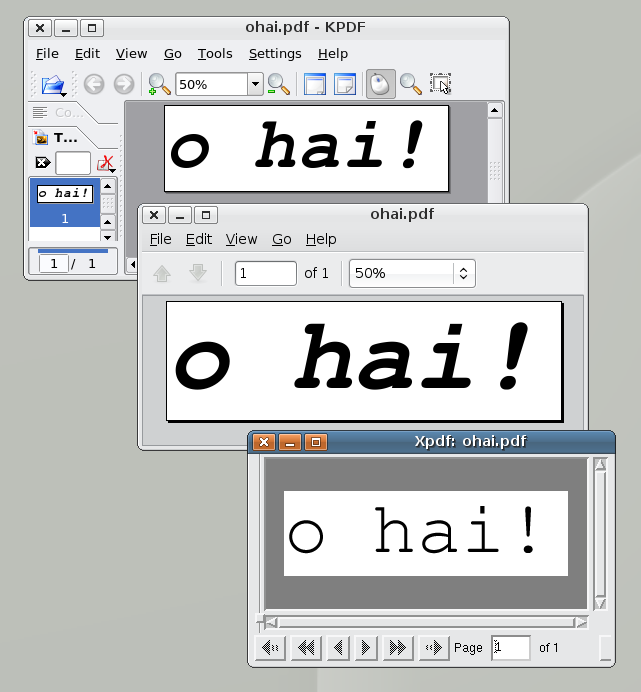Open thumbnail filter options dropdown
Image resolution: width=641 pixels, height=692 pixels.
pyautogui.click(x=106, y=163)
